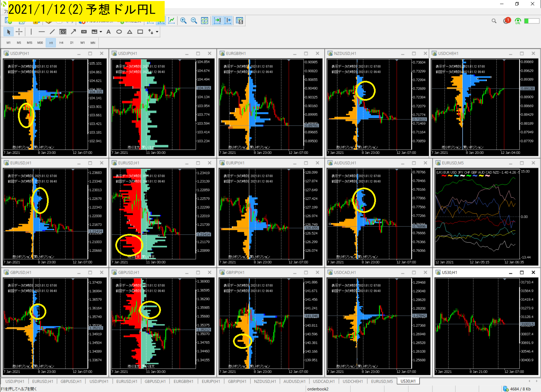Viewport: 541px width, 392px height.
Task: Expand the arrows object tool dropdown
Action: (x=157, y=32)
